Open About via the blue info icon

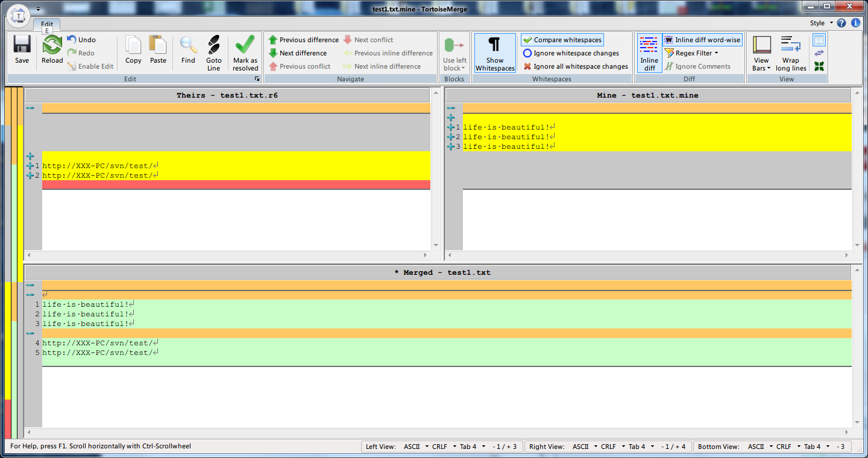coord(855,23)
